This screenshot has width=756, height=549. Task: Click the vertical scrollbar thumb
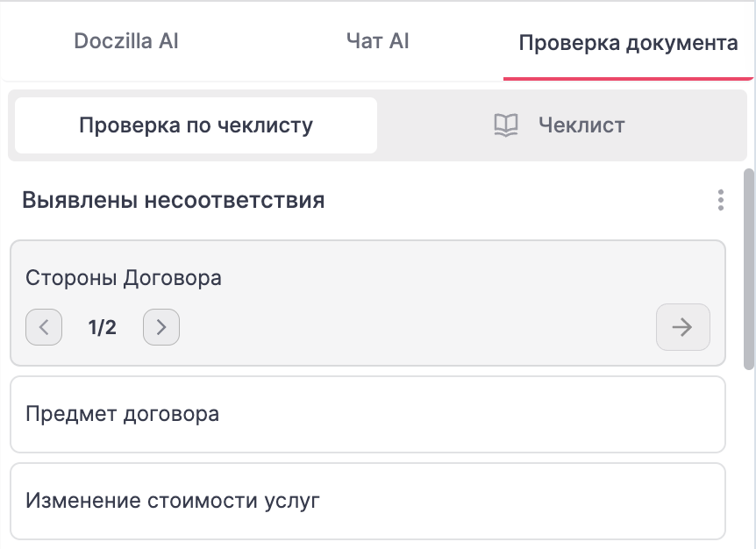(x=749, y=269)
